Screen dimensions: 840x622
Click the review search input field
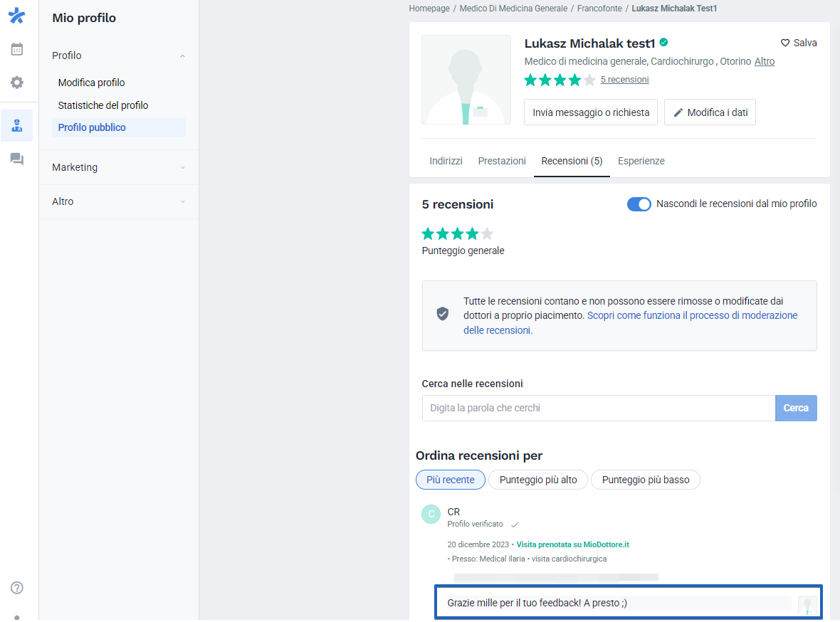pyautogui.click(x=599, y=408)
